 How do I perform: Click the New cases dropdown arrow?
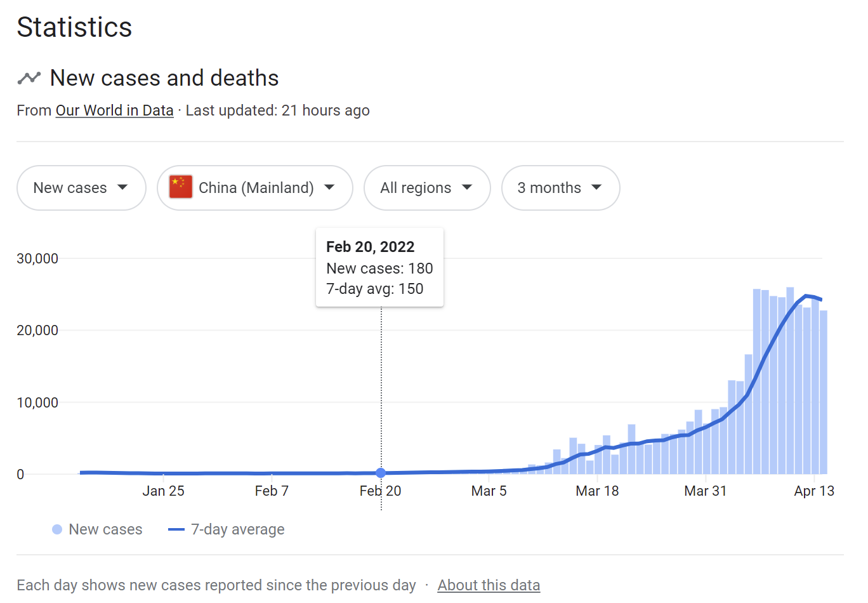click(x=122, y=187)
